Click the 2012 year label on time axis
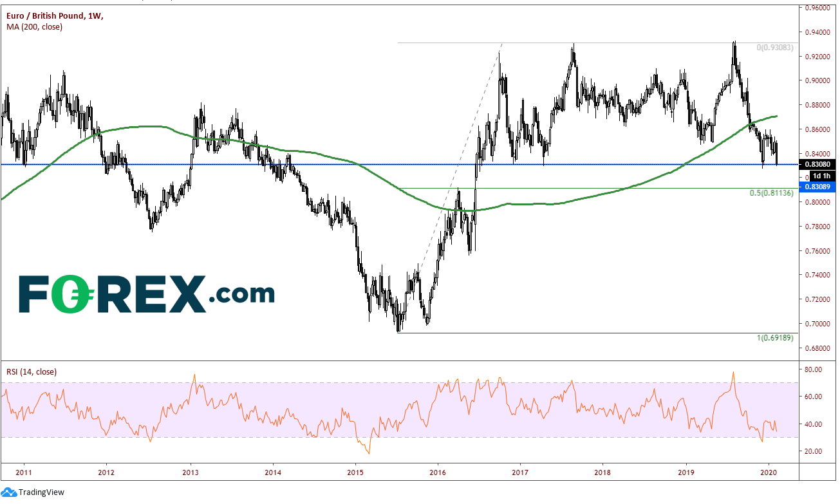This screenshot has height=504, width=840. click(x=107, y=472)
